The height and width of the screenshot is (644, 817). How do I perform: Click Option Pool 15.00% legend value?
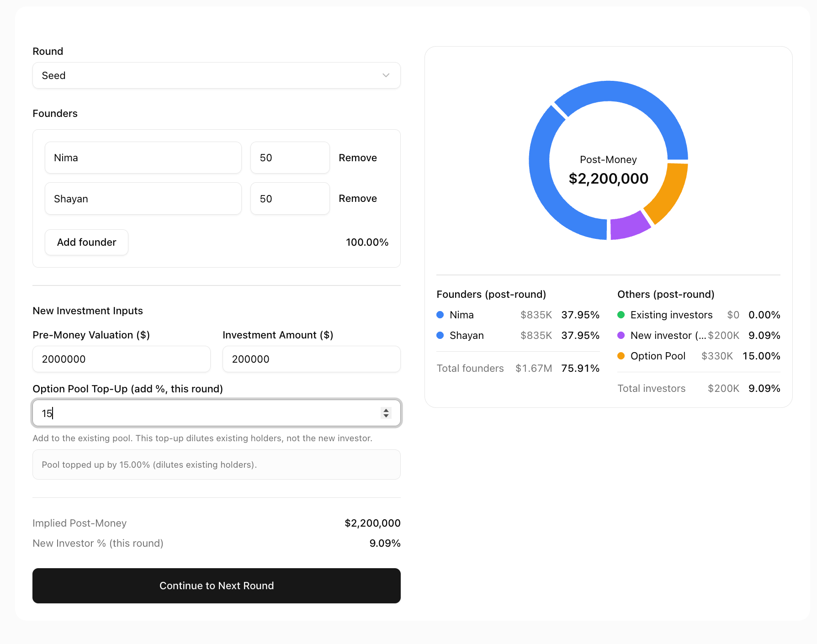coord(761,356)
